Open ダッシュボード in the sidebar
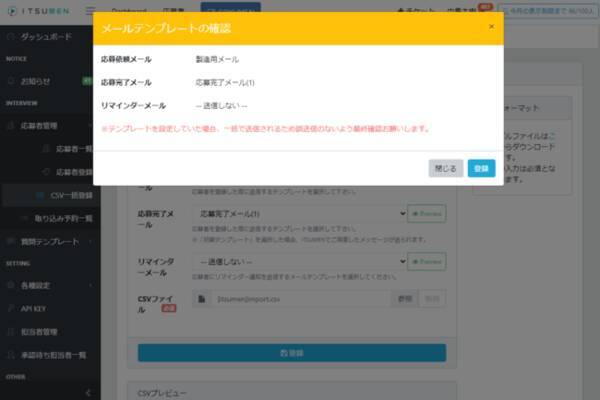 point(46,37)
